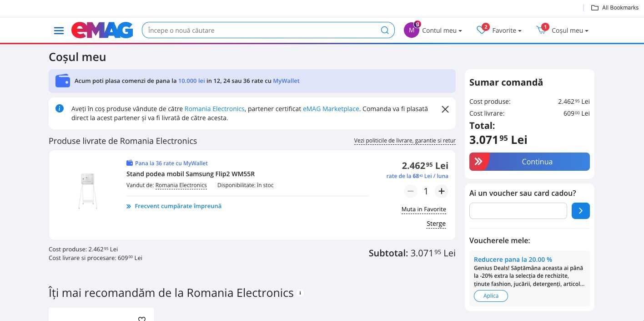Click the info icon beside recommendations heading
644x321 pixels.
coord(300,293)
